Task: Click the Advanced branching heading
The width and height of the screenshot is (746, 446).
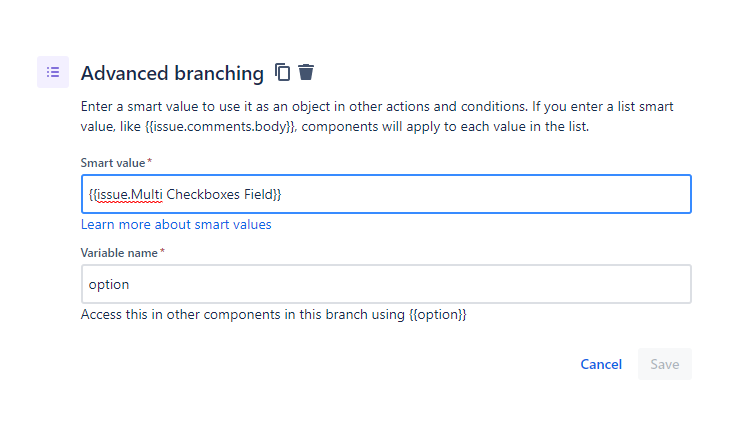Action: click(172, 73)
